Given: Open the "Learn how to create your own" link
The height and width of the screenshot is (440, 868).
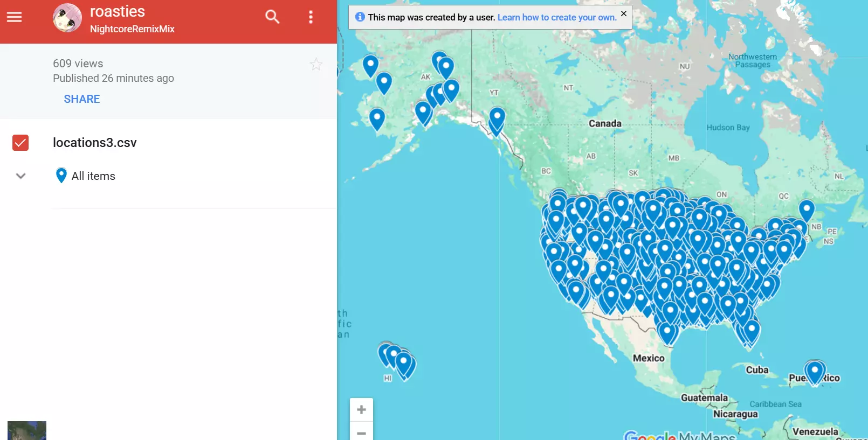Looking at the screenshot, I should (x=557, y=17).
